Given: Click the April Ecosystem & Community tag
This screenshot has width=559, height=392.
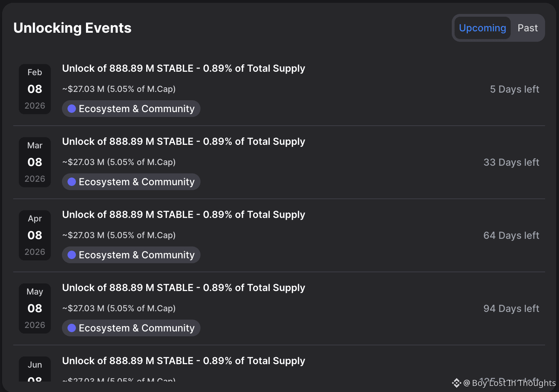Looking at the screenshot, I should click(x=131, y=255).
